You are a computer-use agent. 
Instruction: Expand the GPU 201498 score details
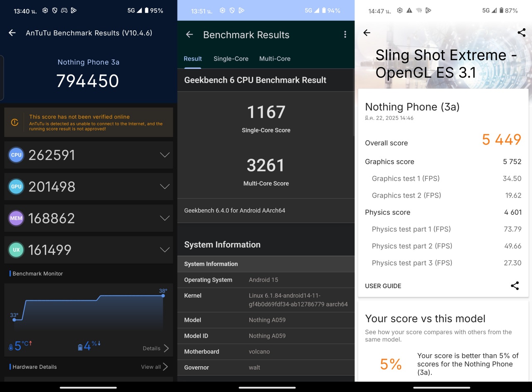tap(165, 186)
